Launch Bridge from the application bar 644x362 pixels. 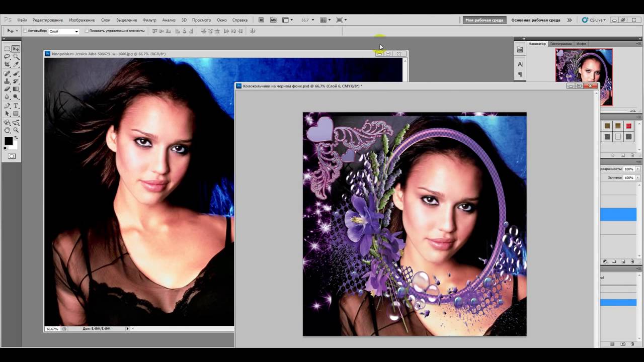[261, 20]
